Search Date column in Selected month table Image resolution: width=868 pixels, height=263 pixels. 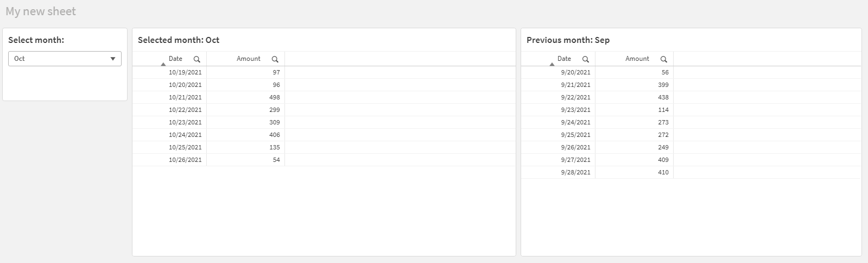(197, 59)
